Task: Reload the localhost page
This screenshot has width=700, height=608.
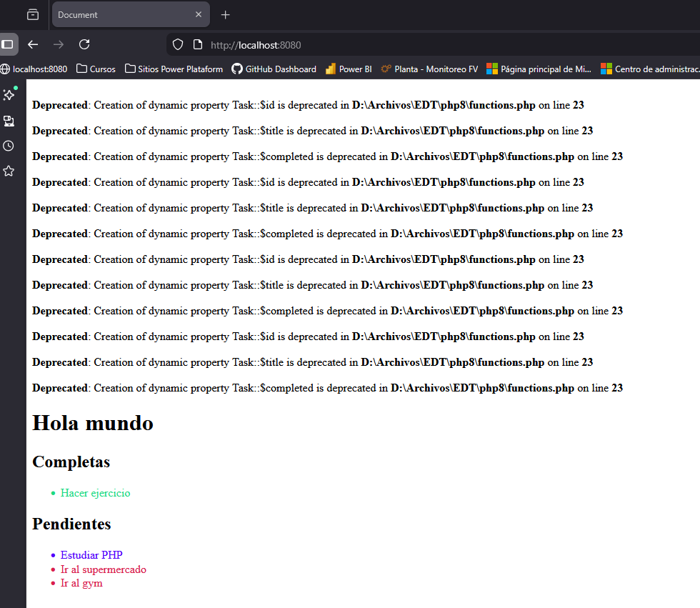Action: (84, 44)
